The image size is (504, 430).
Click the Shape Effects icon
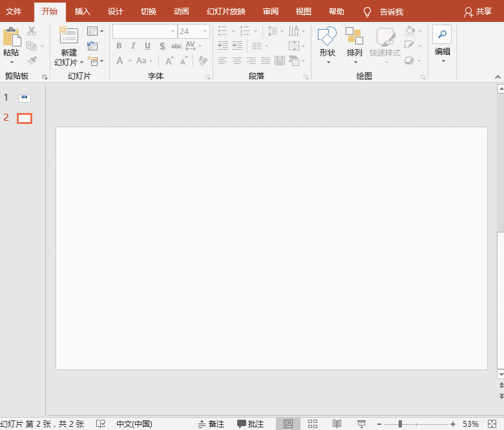(409, 60)
